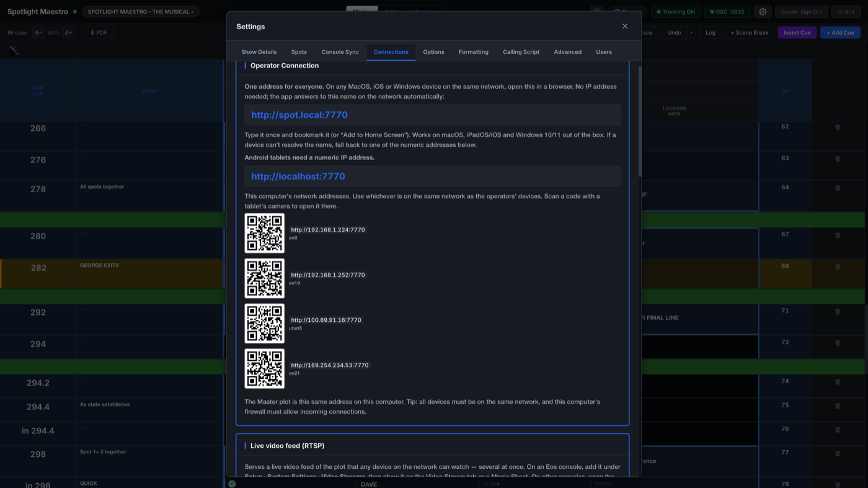Click cue number 292

tap(38, 313)
